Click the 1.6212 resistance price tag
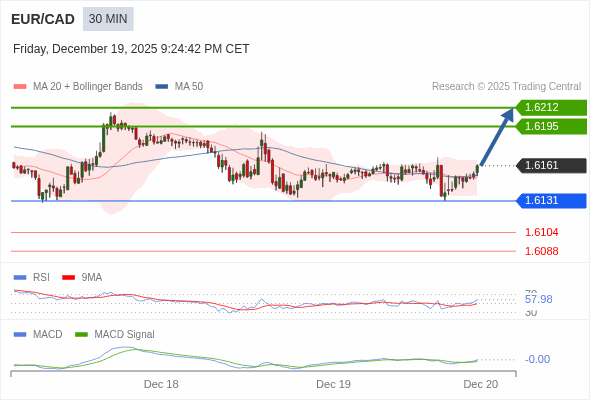Image resolution: width=590 pixels, height=400 pixels. [x=551, y=108]
